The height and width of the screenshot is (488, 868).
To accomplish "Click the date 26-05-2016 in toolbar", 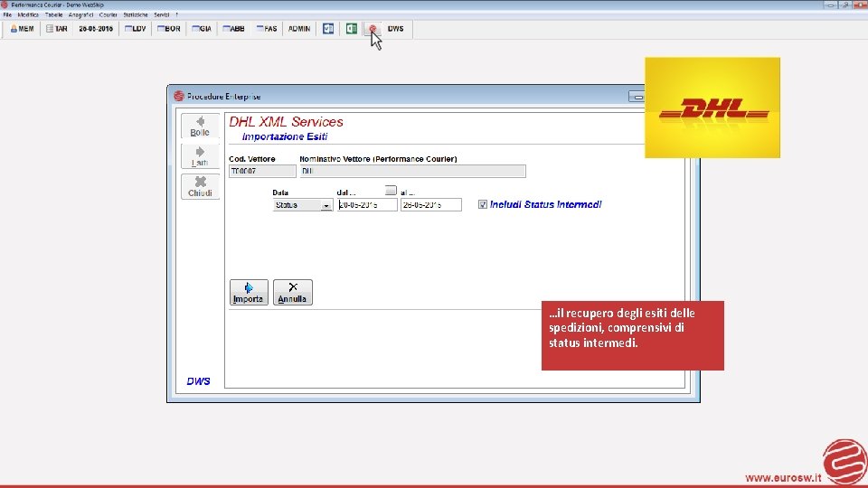I will (x=96, y=29).
